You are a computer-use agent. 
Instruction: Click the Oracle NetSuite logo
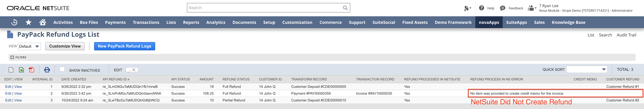tap(38, 8)
